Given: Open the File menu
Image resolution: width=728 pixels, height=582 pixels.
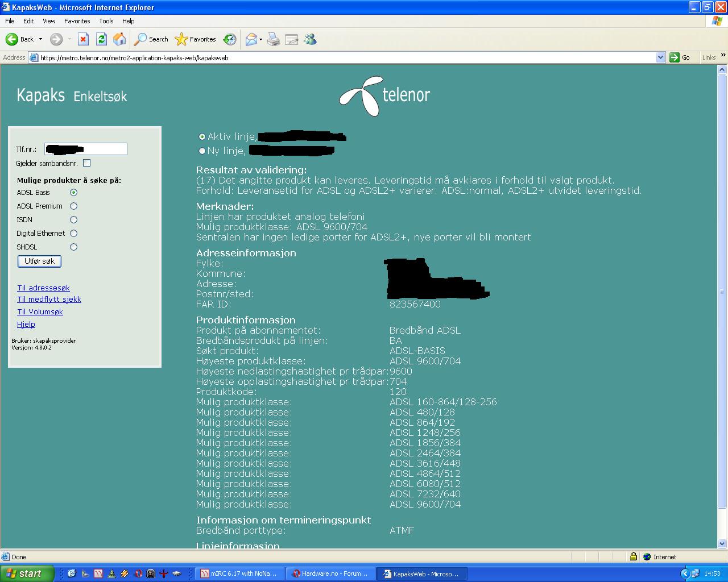Looking at the screenshot, I should tap(10, 21).
